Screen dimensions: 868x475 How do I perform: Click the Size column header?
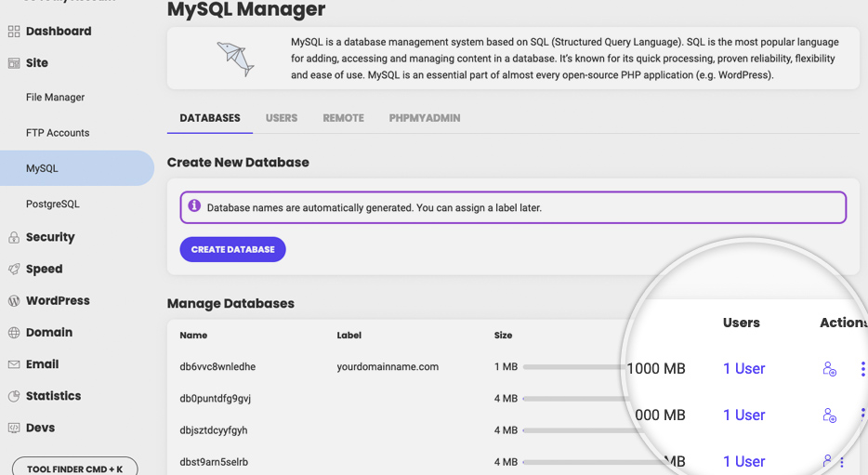tap(503, 336)
